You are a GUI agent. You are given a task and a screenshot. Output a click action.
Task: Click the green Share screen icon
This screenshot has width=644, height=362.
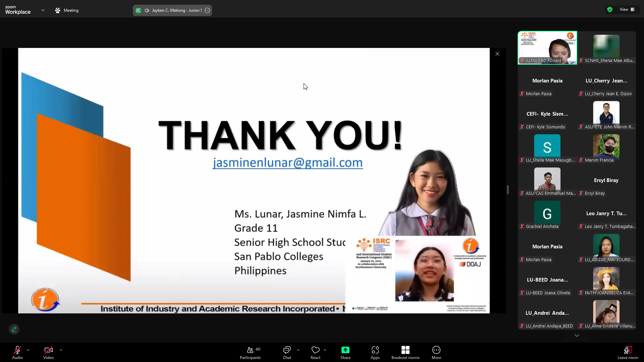[x=345, y=350]
